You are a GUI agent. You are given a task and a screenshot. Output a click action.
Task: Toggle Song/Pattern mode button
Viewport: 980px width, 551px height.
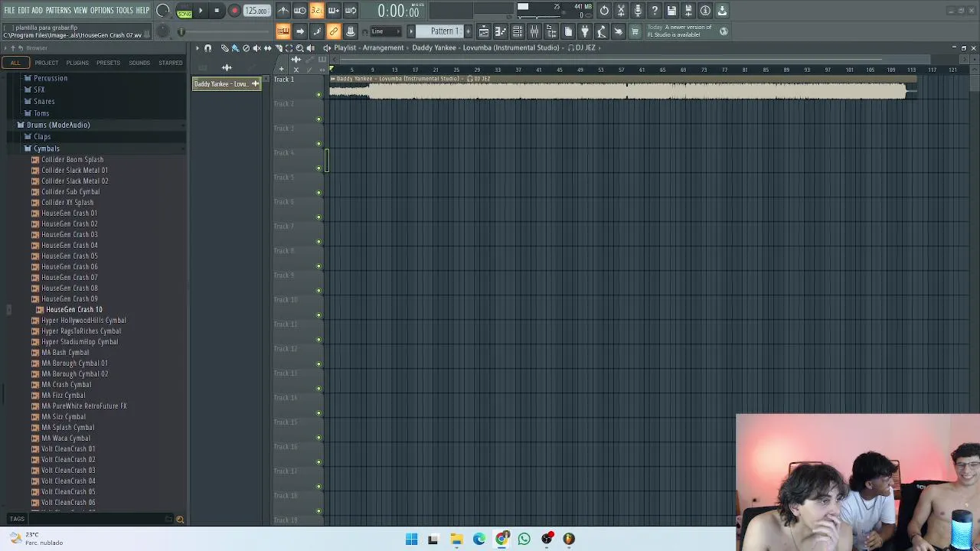pyautogui.click(x=185, y=11)
